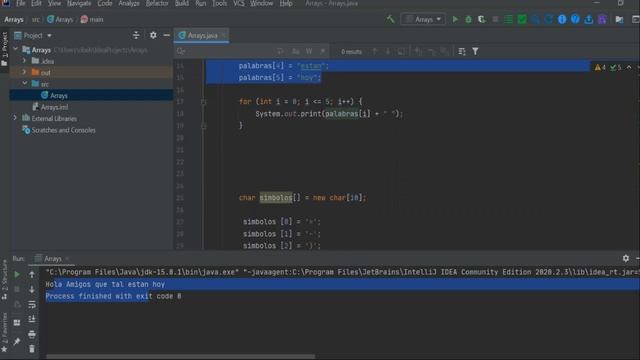Expand the out folder
Screen dimensions: 640x360
[24, 72]
